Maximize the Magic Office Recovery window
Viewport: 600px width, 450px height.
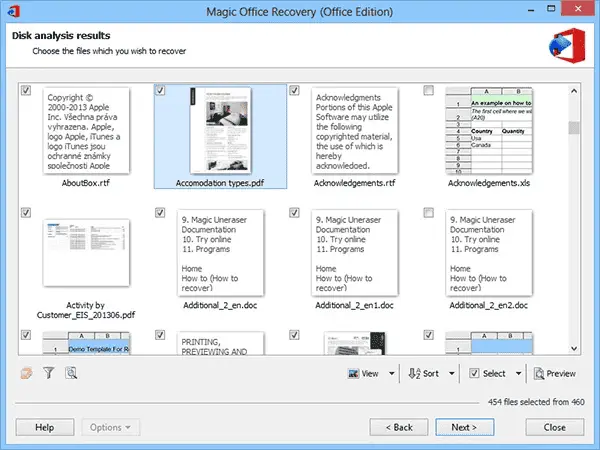coord(551,10)
